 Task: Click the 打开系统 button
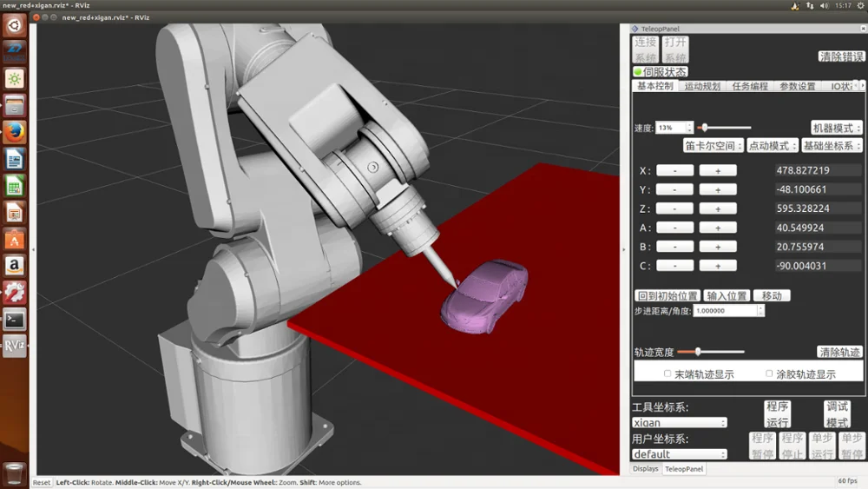tap(675, 50)
